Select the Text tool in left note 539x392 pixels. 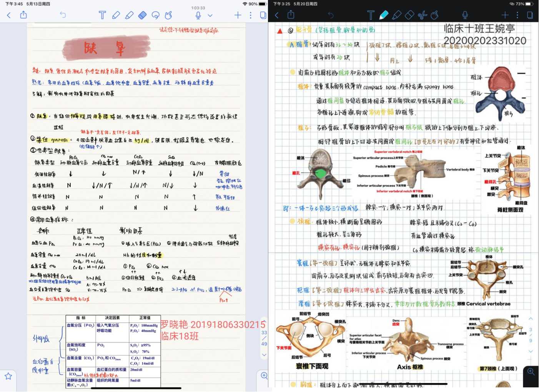(102, 15)
